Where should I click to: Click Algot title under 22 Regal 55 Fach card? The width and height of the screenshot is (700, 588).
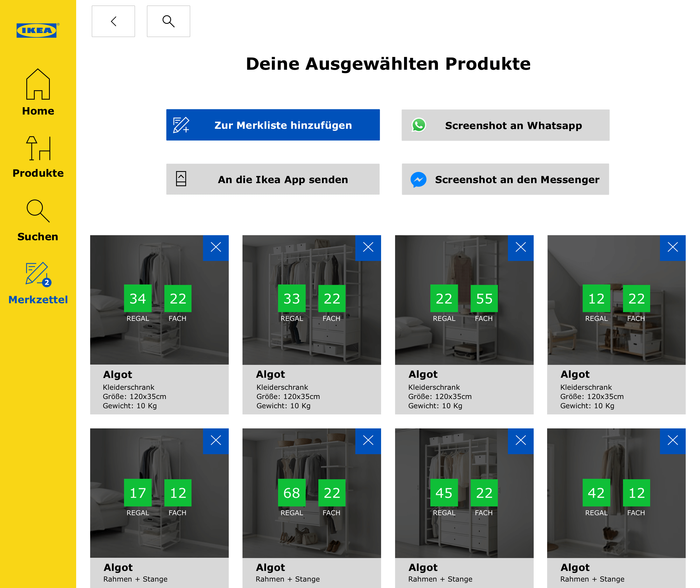[x=423, y=374]
